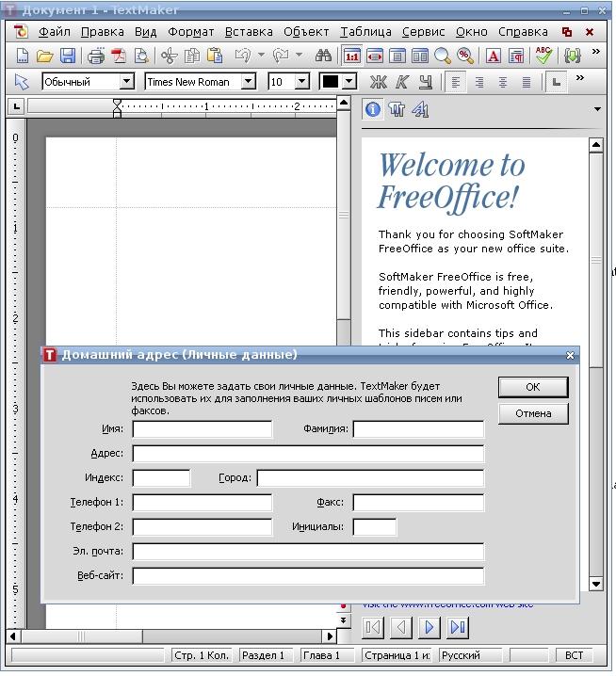This screenshot has height=676, width=616.
Task: Jump to first sidebar tip page
Action: (x=373, y=627)
